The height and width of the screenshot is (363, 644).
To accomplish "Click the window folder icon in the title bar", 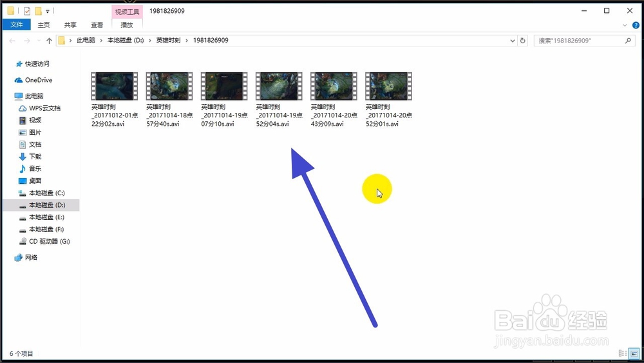I will pyautogui.click(x=11, y=11).
